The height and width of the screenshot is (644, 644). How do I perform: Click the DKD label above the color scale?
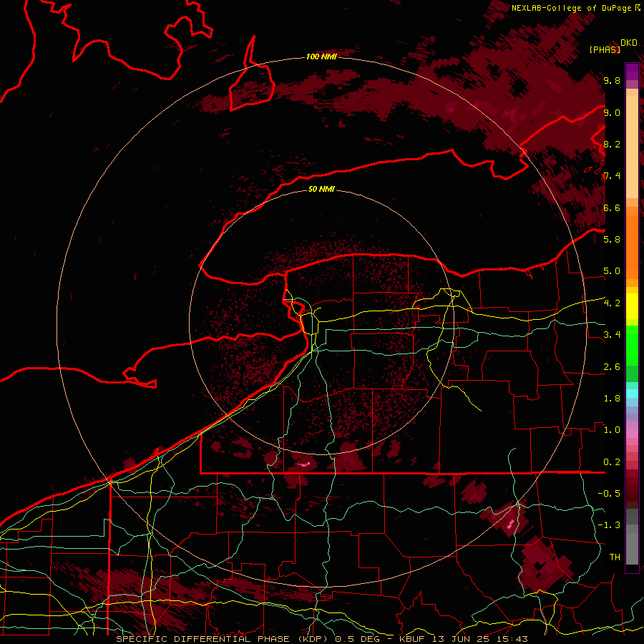[629, 43]
